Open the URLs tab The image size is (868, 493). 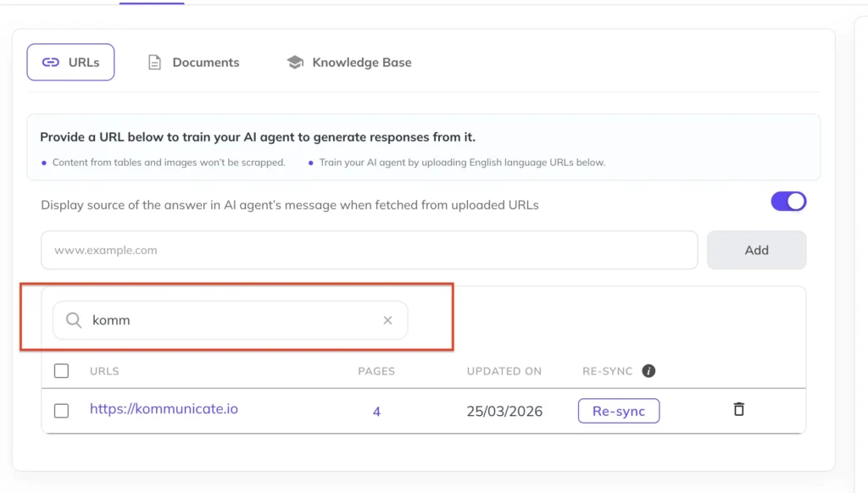pos(70,62)
